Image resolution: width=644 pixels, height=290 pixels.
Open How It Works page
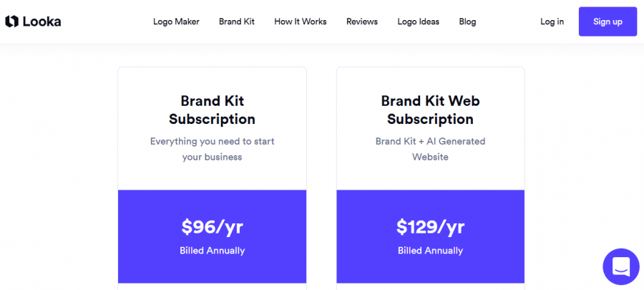pyautogui.click(x=301, y=21)
